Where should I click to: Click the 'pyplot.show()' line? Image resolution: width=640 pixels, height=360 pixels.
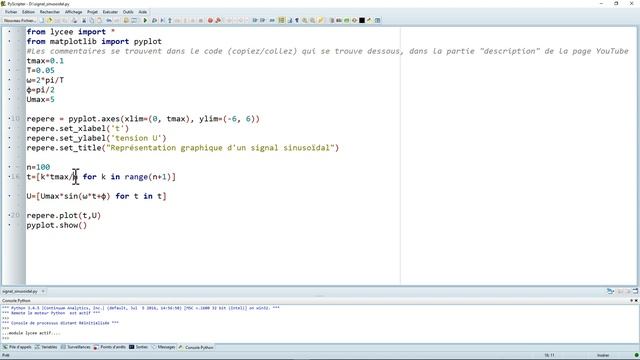coord(57,225)
